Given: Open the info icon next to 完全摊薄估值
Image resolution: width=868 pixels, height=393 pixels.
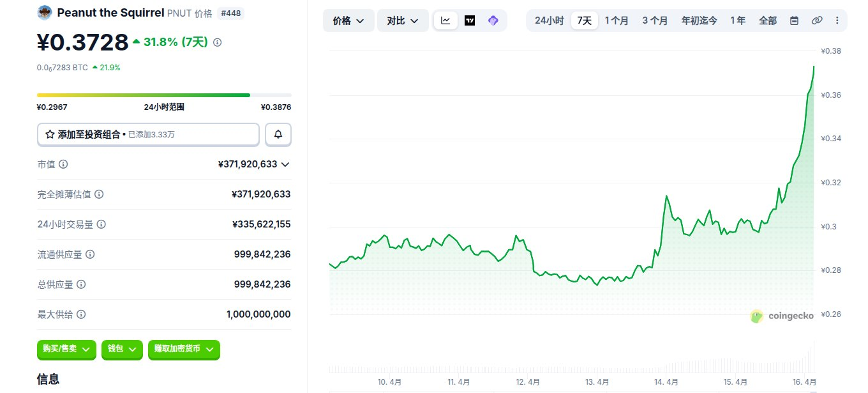Looking at the screenshot, I should tap(99, 194).
